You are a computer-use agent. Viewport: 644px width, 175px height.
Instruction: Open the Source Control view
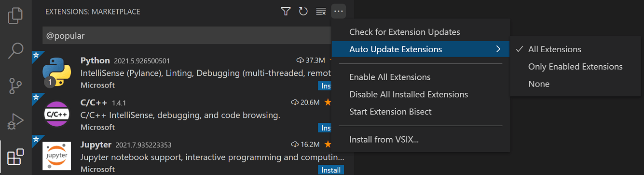(x=15, y=86)
